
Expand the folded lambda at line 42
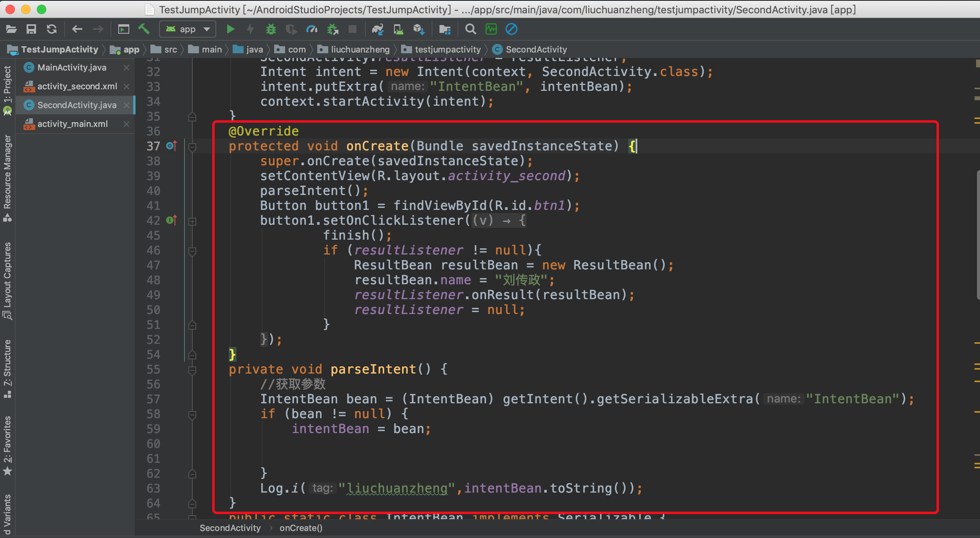coord(192,221)
